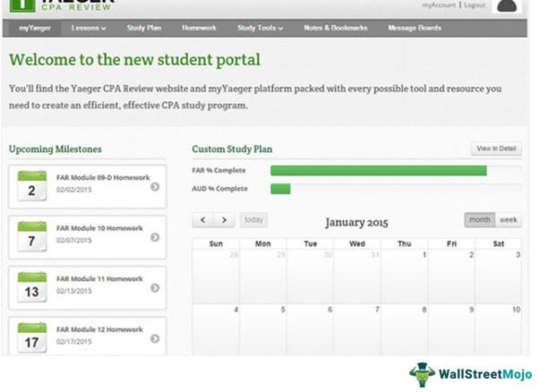Click the Sun column header

pos(216,244)
